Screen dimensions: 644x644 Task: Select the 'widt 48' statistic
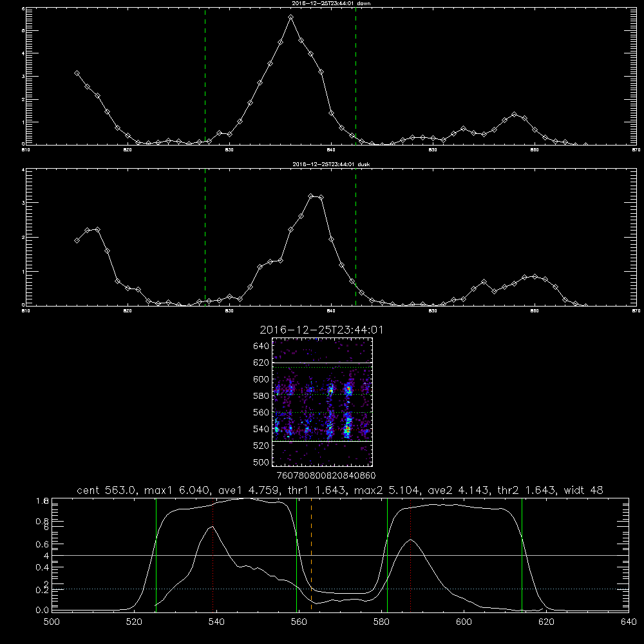pyautogui.click(x=583, y=490)
